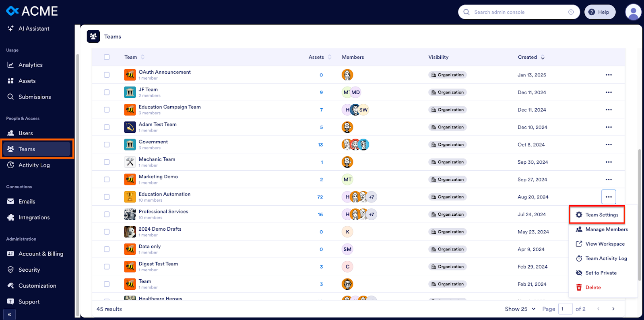Viewport: 644px width, 320px height.
Task: Toggle the select-all teams header checkbox
Action: click(107, 57)
